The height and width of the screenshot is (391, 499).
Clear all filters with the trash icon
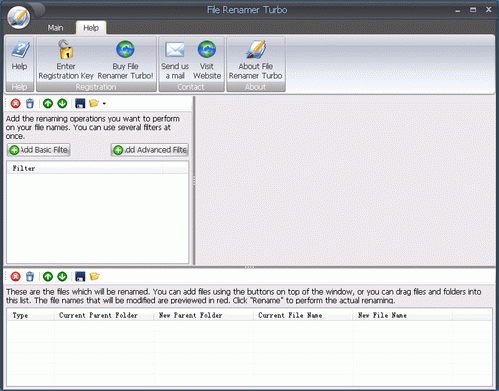[x=30, y=104]
